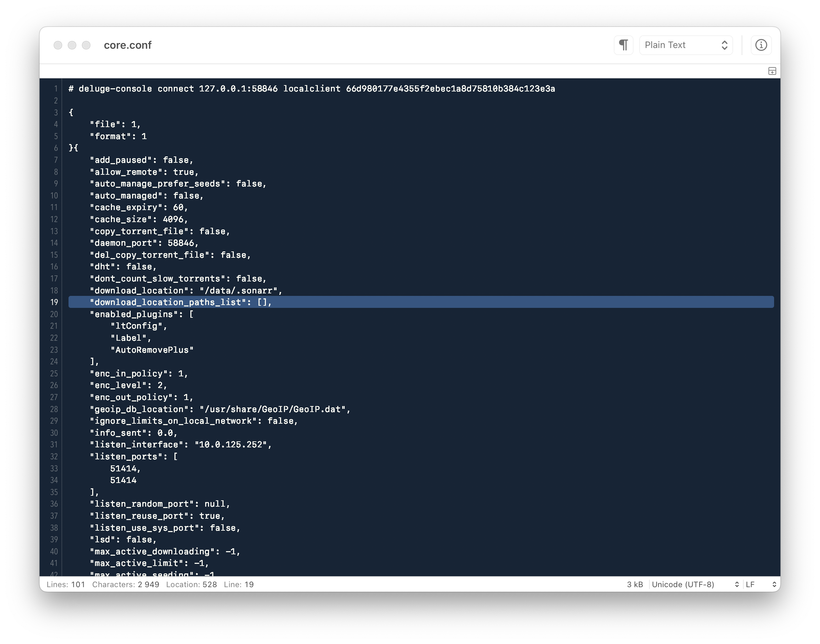
Task: Open the document inspector info icon
Action: pyautogui.click(x=761, y=45)
